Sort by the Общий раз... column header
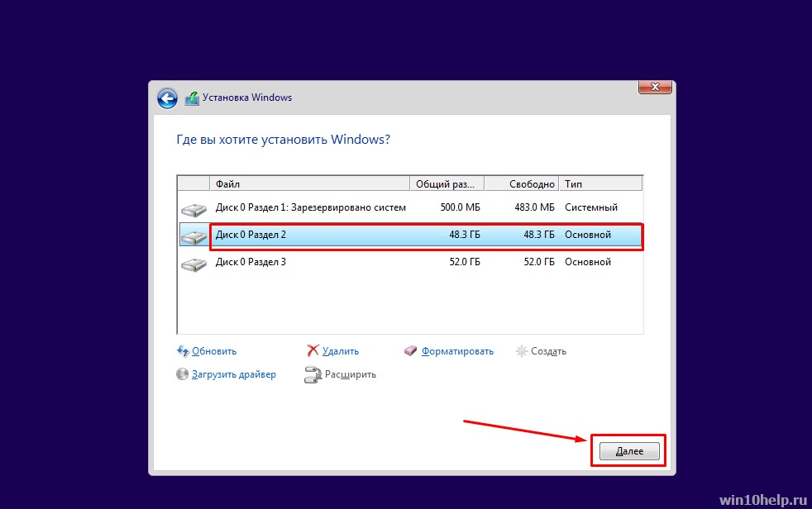This screenshot has width=812, height=509. point(447,183)
